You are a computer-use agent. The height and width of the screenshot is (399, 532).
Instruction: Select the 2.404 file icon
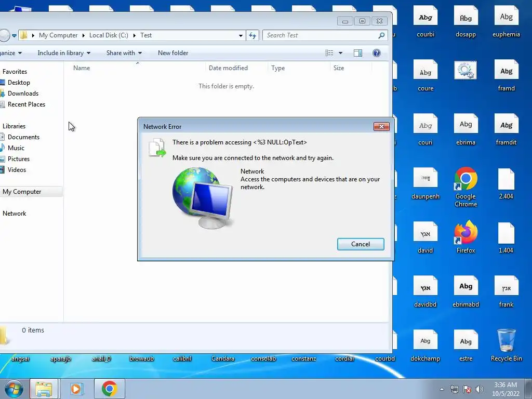(506, 183)
